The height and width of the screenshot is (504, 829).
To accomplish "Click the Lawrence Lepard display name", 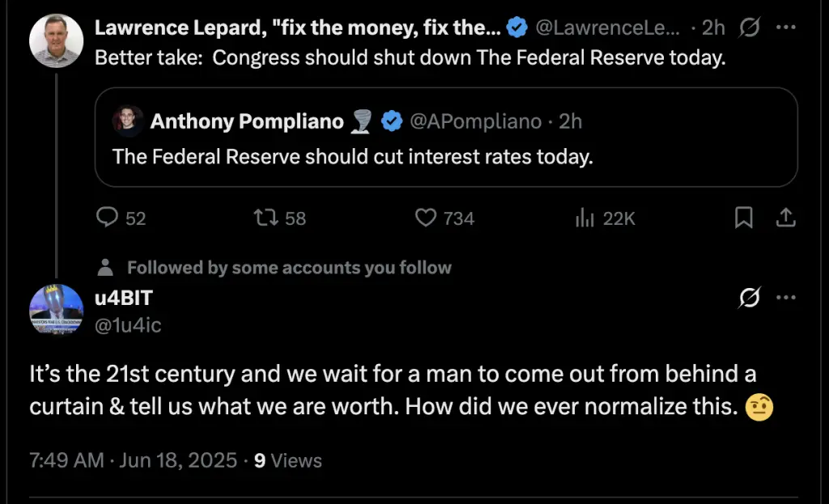I will pos(298,28).
